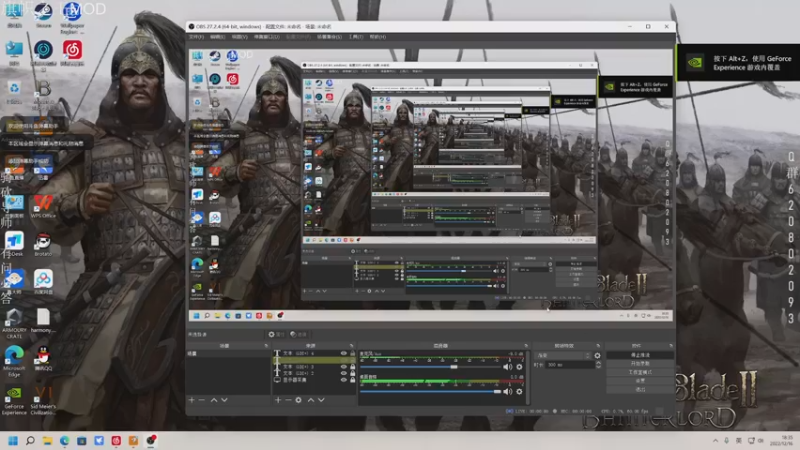
Task: Toggle lock on 文本 (GDI+) 3 source
Action: [x=353, y=366]
